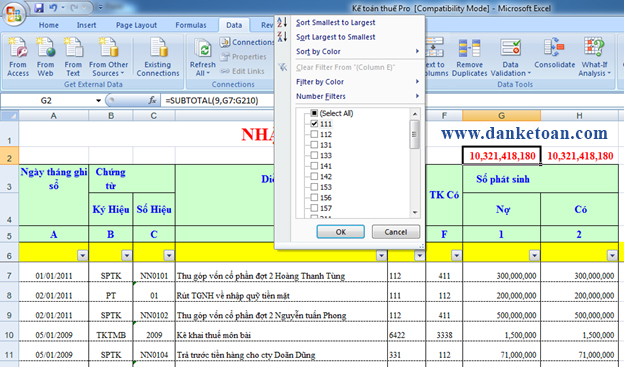Check the 133 filter checkbox
This screenshot has height=367, width=624.
point(314,155)
